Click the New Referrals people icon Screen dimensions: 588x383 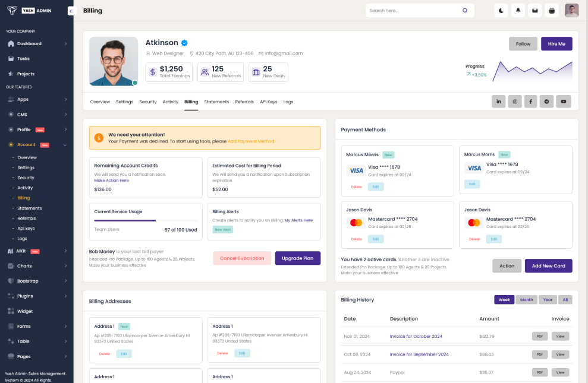(x=205, y=72)
